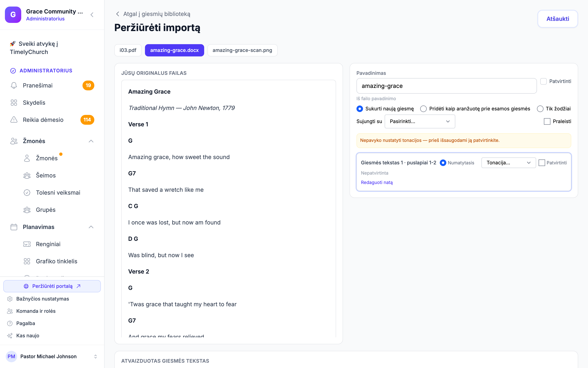
Task: Click the 19 notifications badge
Action: click(x=88, y=85)
